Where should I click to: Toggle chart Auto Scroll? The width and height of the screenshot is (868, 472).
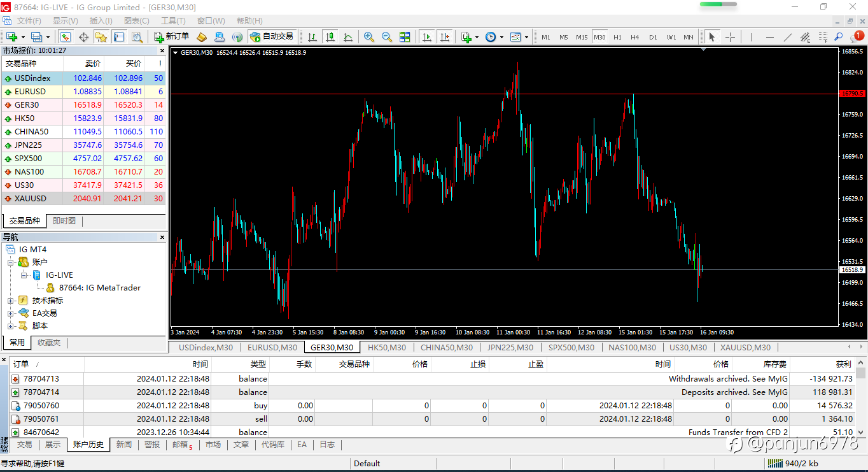tap(427, 37)
